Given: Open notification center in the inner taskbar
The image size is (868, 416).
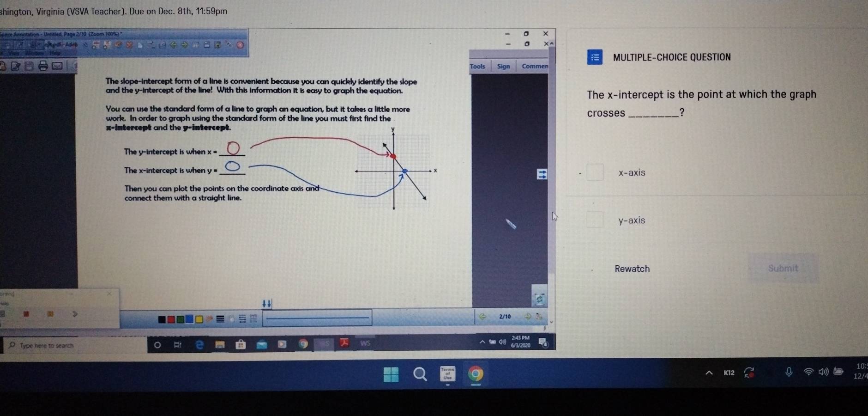Looking at the screenshot, I should 544,343.
